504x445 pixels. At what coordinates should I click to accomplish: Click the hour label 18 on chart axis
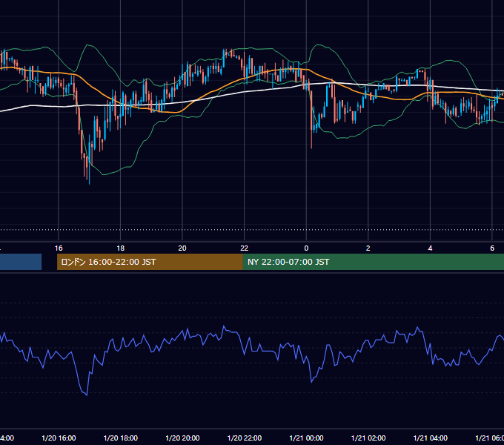tap(121, 248)
